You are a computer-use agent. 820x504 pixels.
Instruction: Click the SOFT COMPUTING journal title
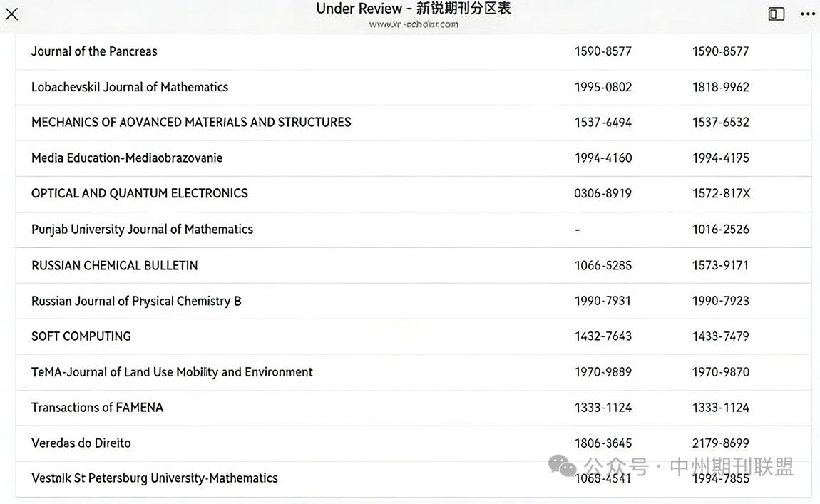pos(81,336)
